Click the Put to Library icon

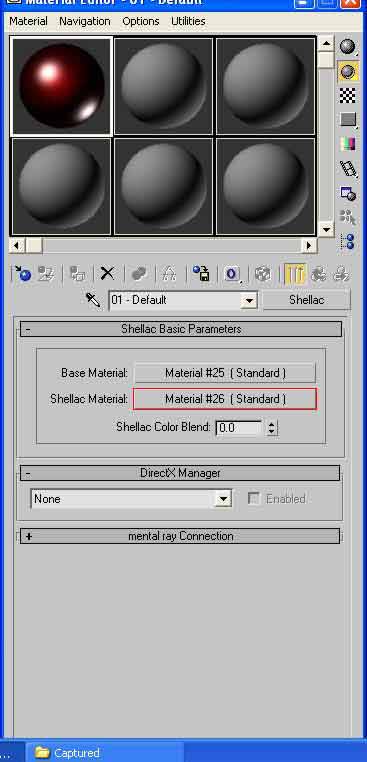(201, 274)
